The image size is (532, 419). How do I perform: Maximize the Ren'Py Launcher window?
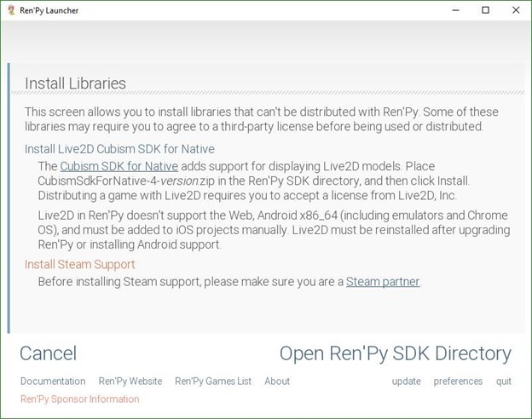tap(485, 10)
